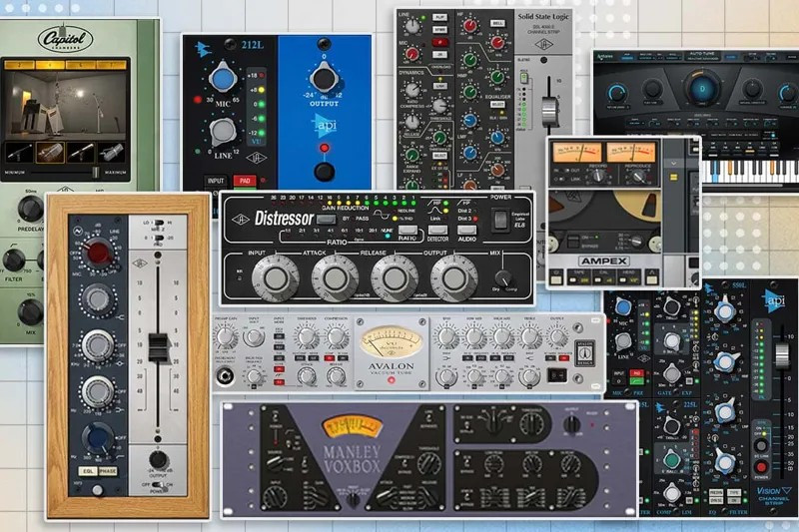Click the Avalon VU meter
799x532 pixels.
click(391, 342)
